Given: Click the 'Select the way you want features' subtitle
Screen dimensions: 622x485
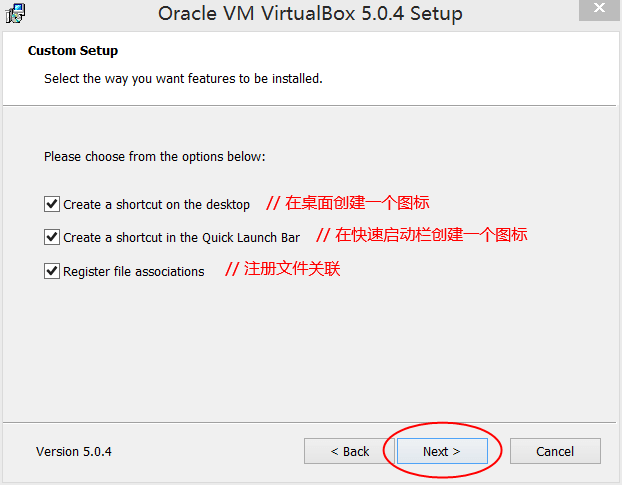Looking at the screenshot, I should 183,78.
